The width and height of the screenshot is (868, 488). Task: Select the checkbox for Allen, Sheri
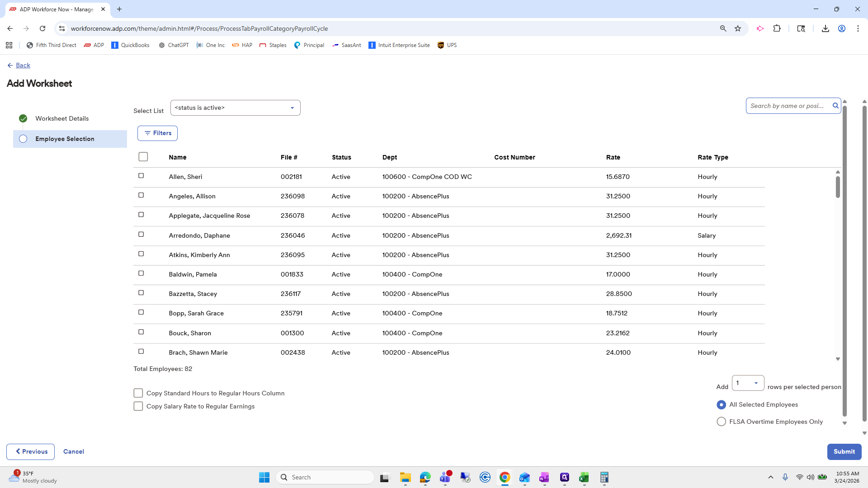click(141, 176)
